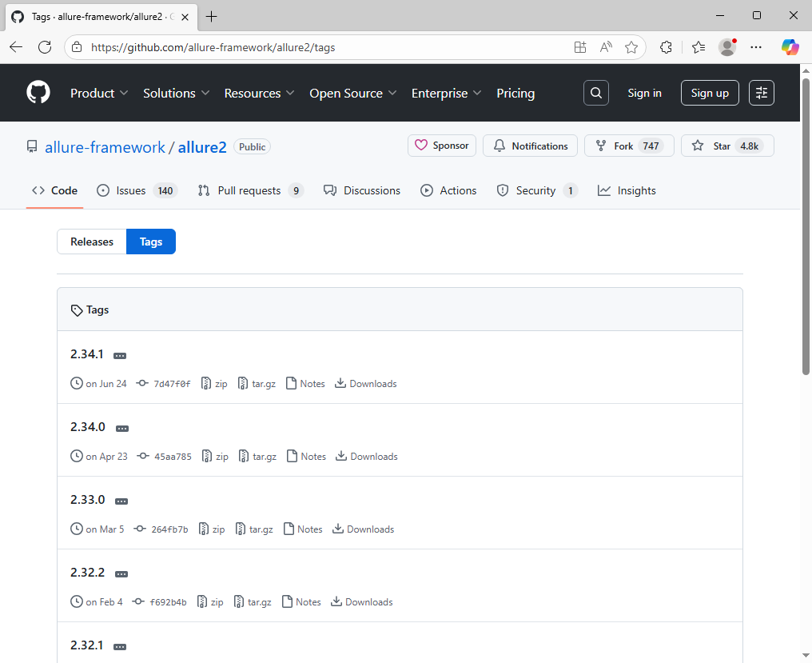The width and height of the screenshot is (812, 663).
Task: Download zip for tag 2.34.1
Action: pos(214,384)
